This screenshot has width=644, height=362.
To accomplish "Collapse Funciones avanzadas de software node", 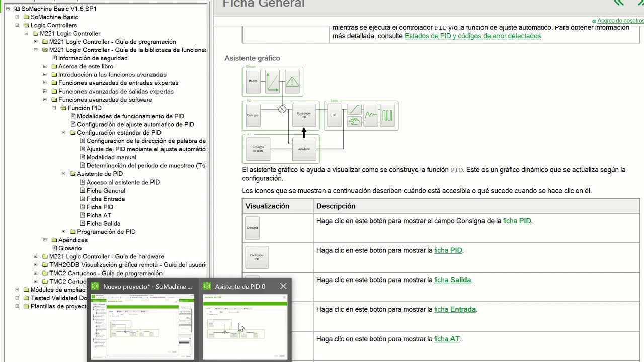I will 45,100.
